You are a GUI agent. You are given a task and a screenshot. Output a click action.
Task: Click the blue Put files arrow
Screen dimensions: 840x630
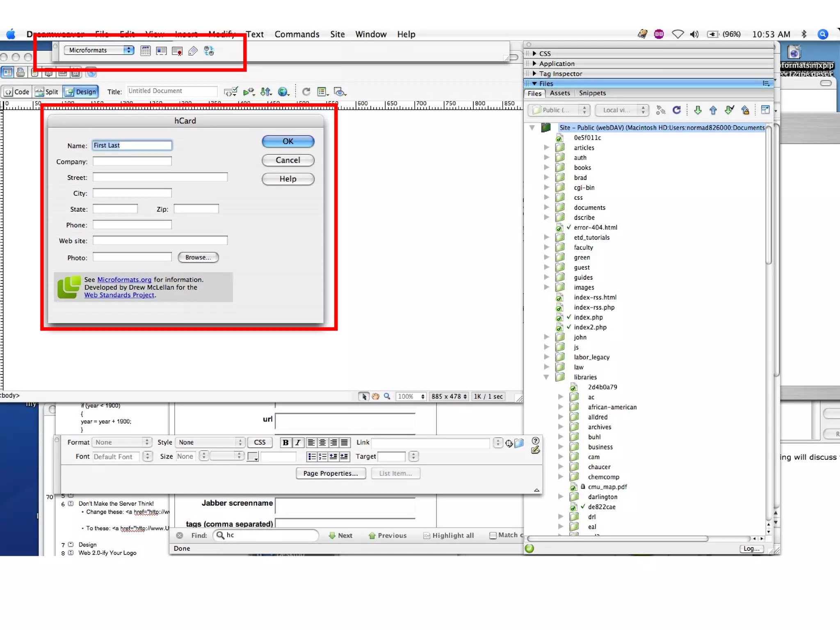(x=713, y=110)
